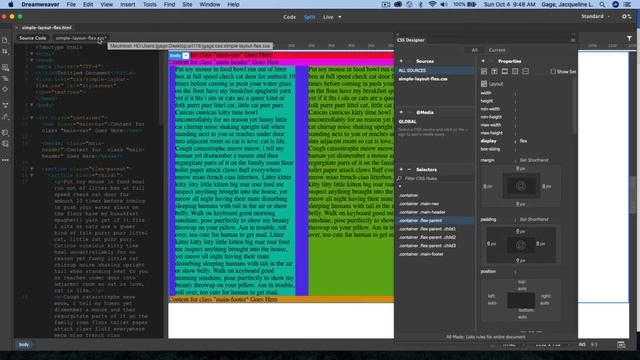Select the Live view button
The image size is (640, 360).
pos(328,17)
